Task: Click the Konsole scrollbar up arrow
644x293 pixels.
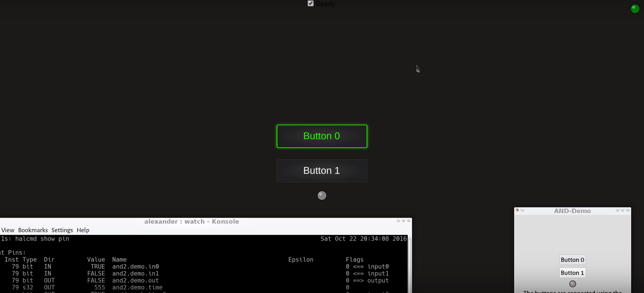Action: [x=410, y=237]
